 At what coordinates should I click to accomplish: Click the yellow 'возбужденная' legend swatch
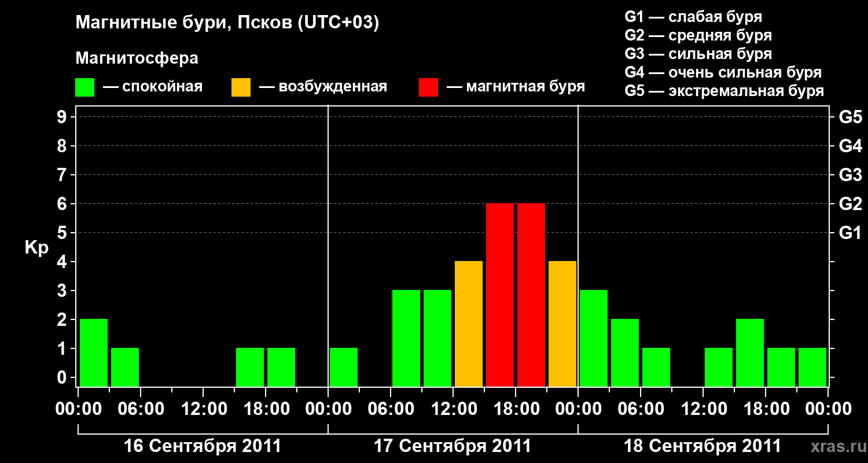click(x=241, y=87)
